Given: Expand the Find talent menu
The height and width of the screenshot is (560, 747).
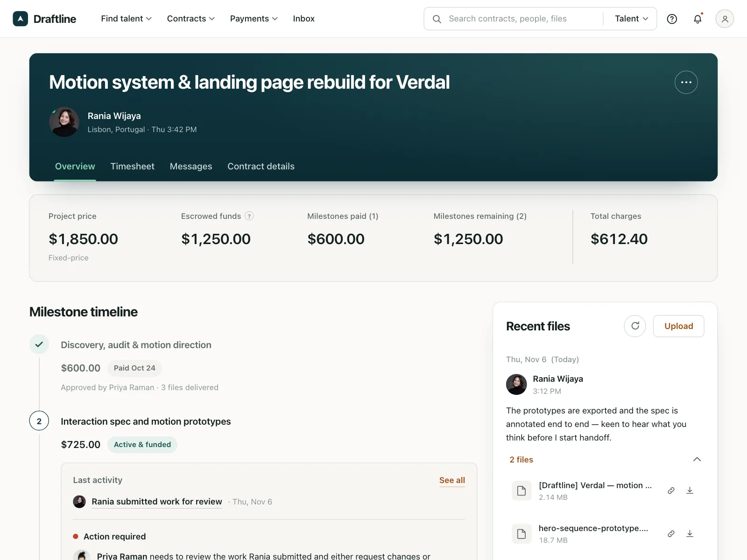Looking at the screenshot, I should click(x=126, y=19).
